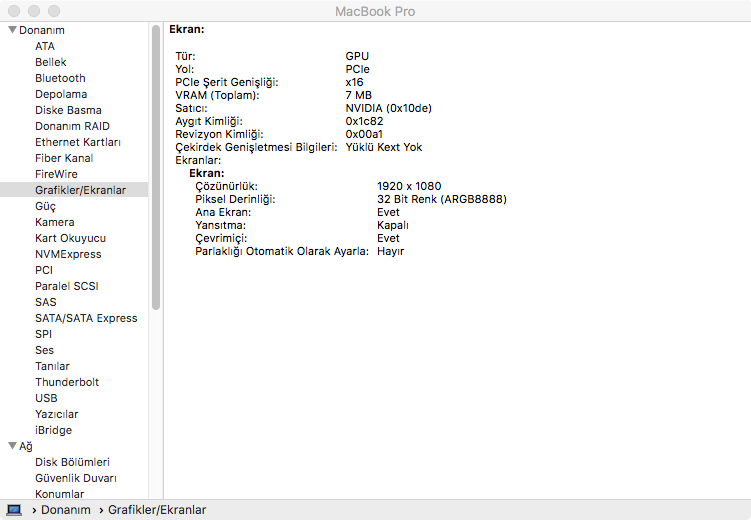751x520 pixels.
Task: Click the computer icon in the path bar
Action: point(15,510)
